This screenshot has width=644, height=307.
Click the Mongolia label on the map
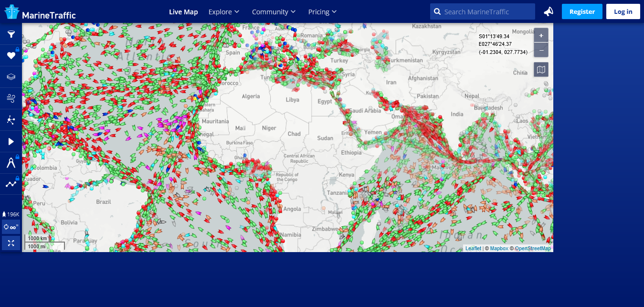tap(523, 32)
